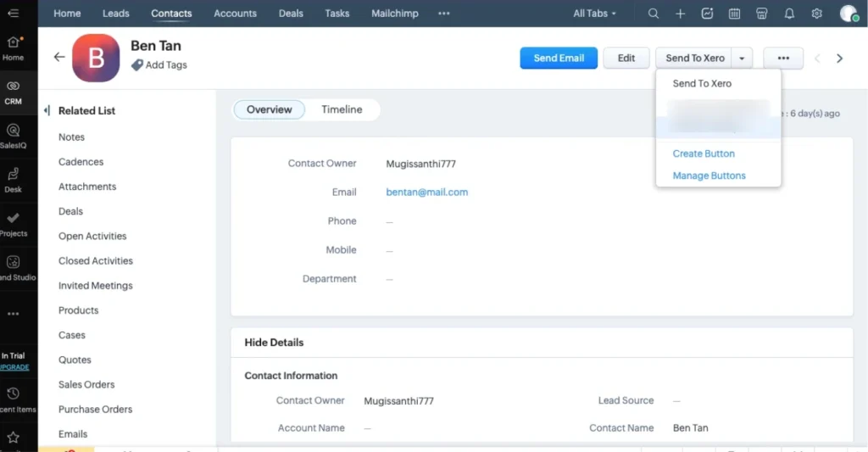Image resolution: width=868 pixels, height=452 pixels.
Task: Click the bentan@mail.com email link
Action: click(427, 193)
